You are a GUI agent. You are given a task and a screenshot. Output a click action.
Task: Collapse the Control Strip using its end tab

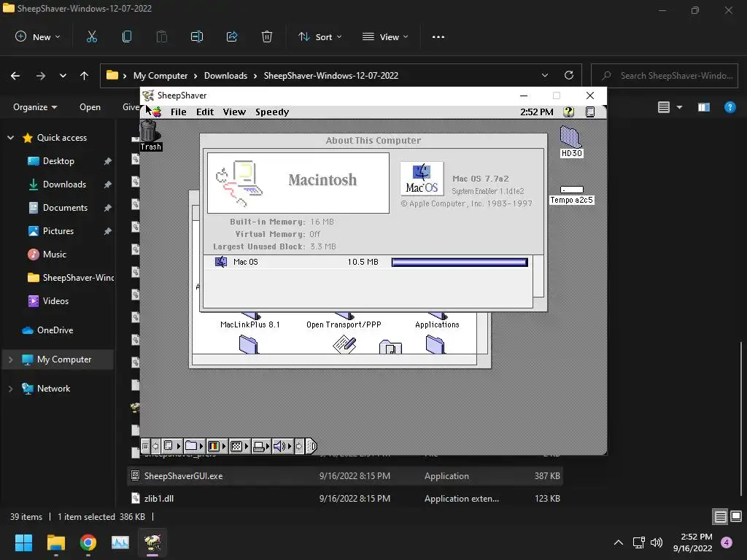pos(311,446)
